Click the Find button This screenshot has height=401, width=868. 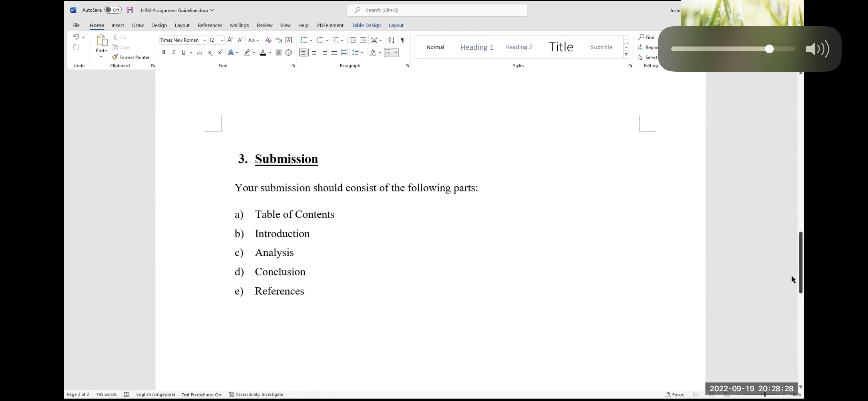click(646, 37)
